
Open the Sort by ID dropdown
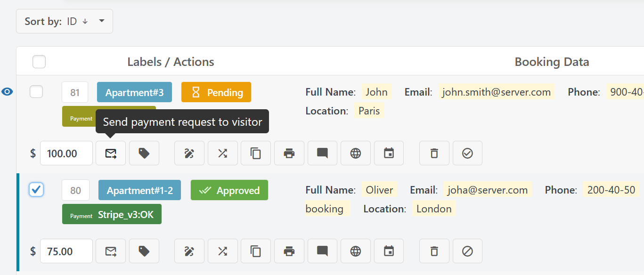[65, 21]
